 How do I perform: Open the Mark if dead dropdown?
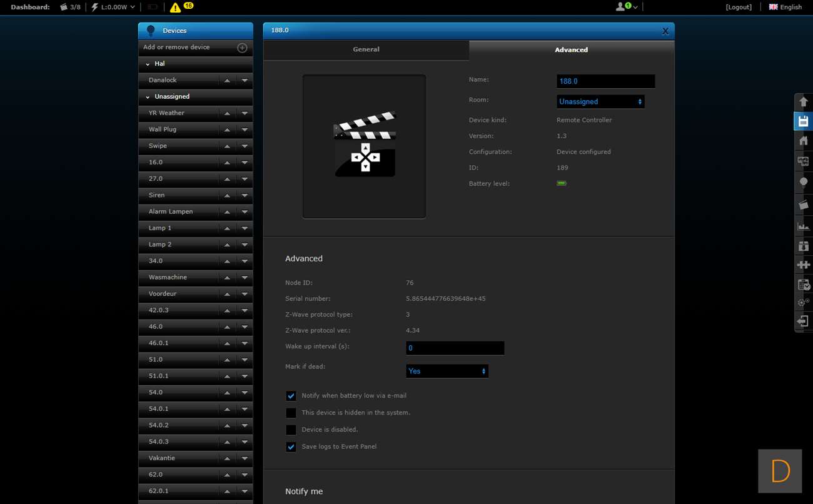[447, 371]
